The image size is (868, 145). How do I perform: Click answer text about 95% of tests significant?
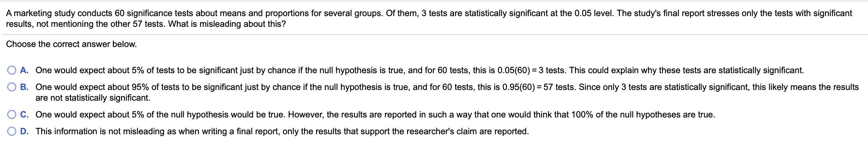[x=447, y=87]
